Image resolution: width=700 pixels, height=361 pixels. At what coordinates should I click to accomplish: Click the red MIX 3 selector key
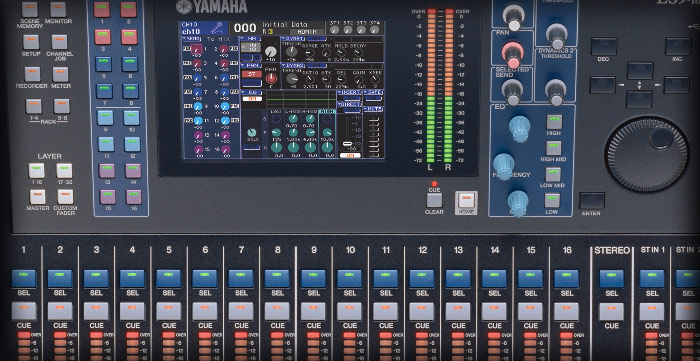click(x=102, y=37)
